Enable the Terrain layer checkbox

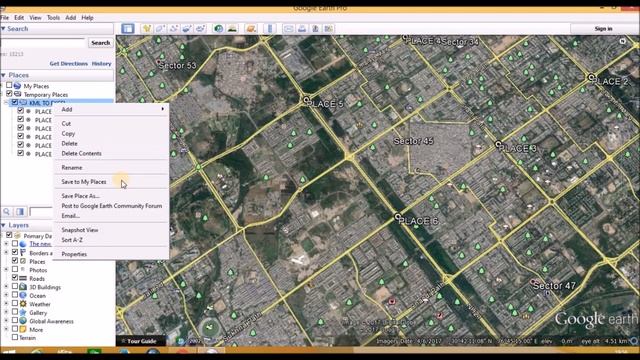[15, 337]
